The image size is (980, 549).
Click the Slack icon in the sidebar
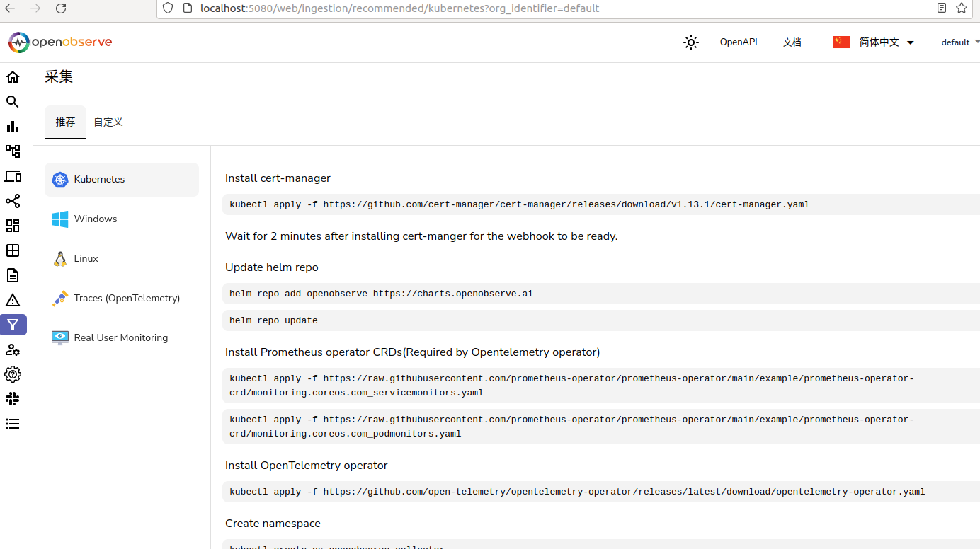pos(13,398)
